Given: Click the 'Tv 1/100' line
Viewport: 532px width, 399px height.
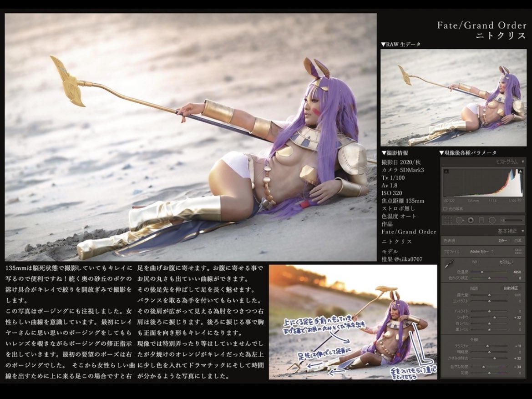Looking at the screenshot, I should [393, 178].
